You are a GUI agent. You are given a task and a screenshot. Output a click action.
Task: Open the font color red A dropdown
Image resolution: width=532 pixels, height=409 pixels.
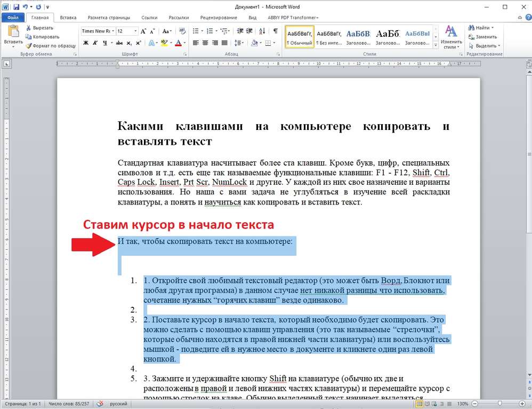[184, 43]
